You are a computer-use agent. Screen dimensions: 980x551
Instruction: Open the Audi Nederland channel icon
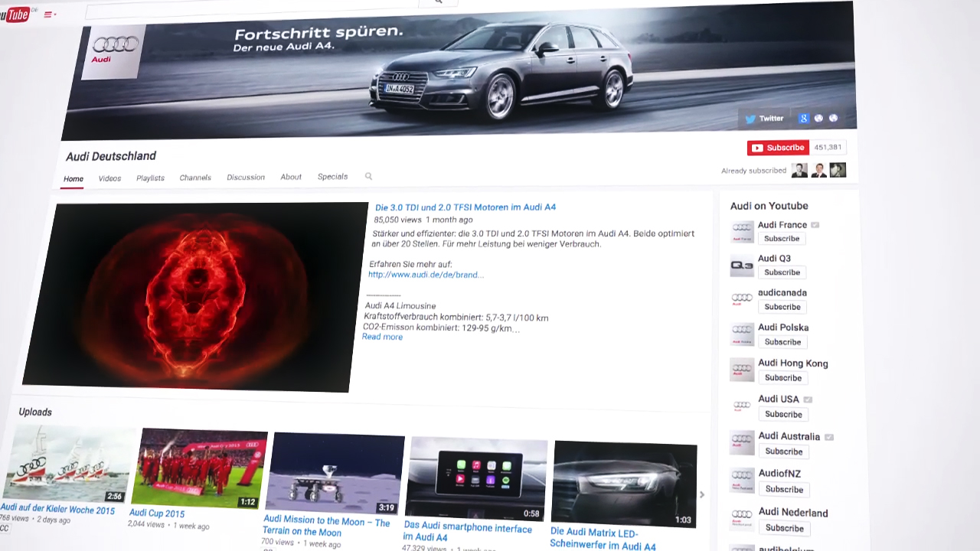click(x=742, y=519)
